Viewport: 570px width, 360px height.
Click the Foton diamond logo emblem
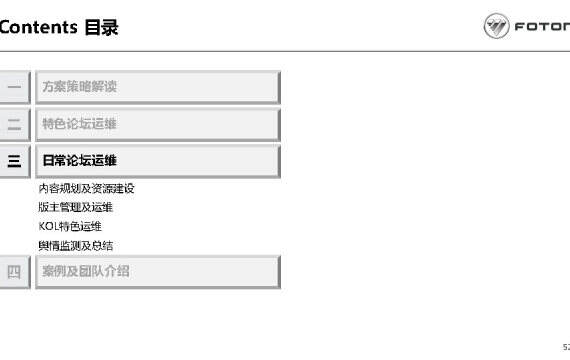pyautogui.click(x=496, y=26)
